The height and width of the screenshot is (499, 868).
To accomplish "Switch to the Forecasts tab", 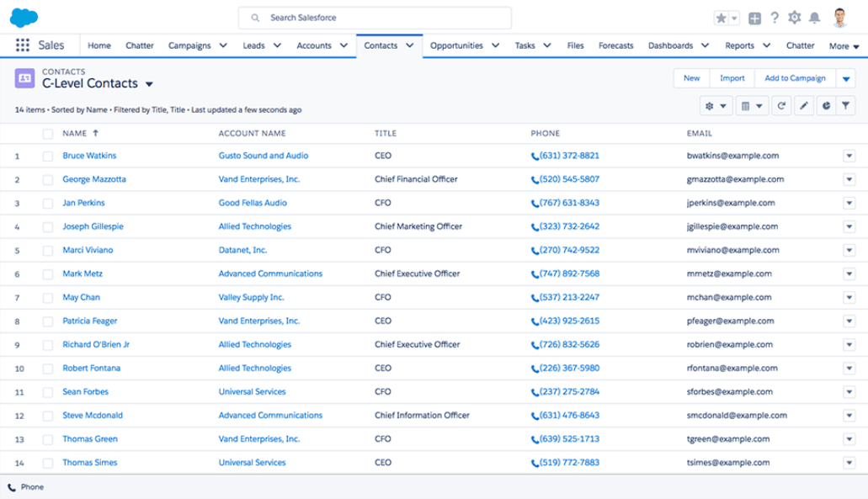I will coord(615,45).
